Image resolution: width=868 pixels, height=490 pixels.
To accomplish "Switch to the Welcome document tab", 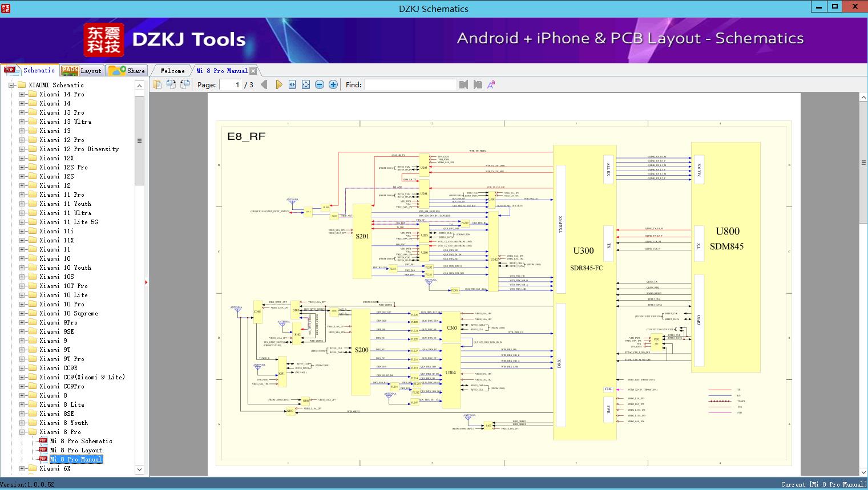I will [x=172, y=71].
